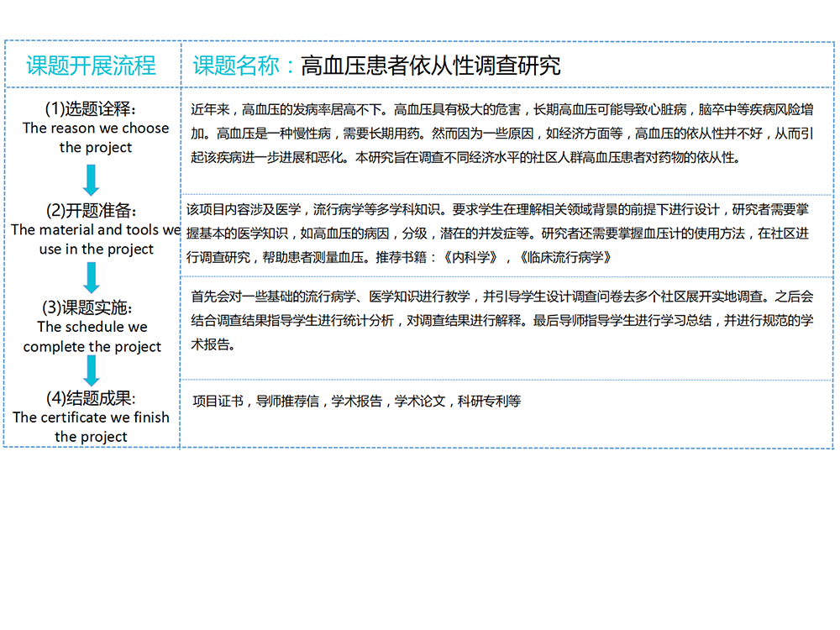
Task: Select the step label (1)选题诠释
Action: point(91,108)
